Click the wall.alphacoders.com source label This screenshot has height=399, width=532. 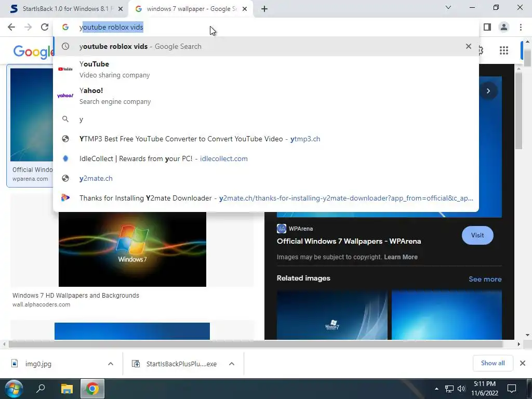pyautogui.click(x=42, y=304)
